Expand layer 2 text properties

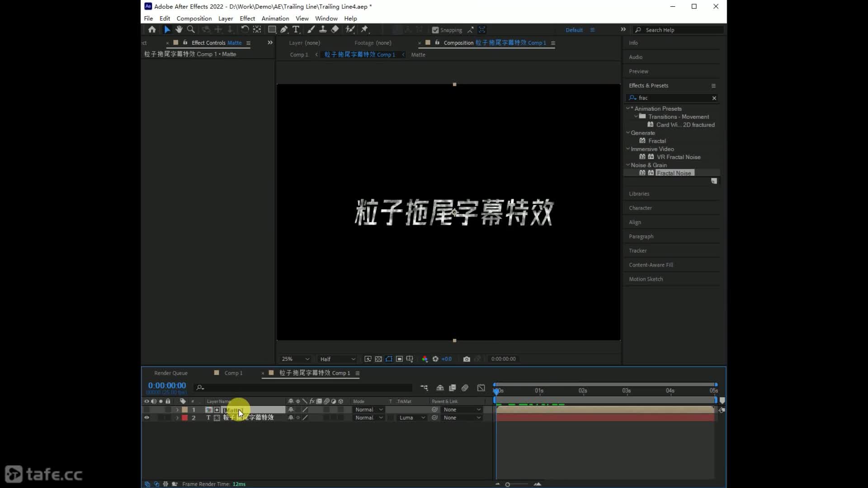pyautogui.click(x=177, y=418)
